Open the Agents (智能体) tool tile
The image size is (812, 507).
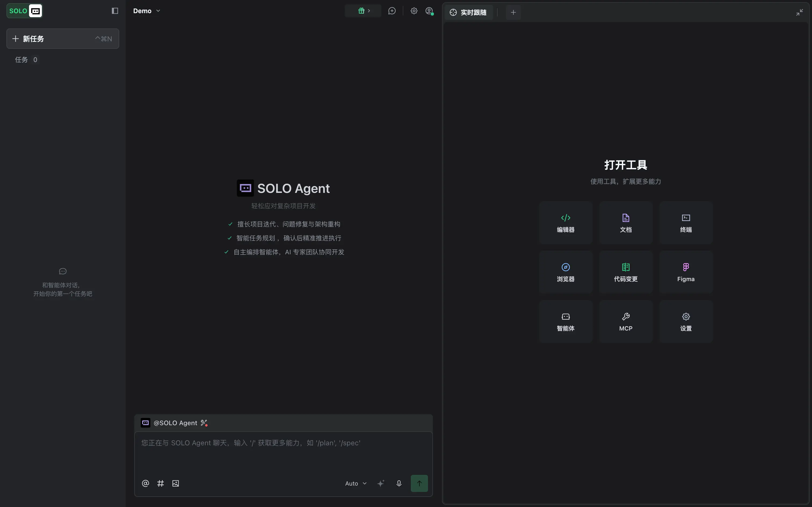pyautogui.click(x=565, y=321)
